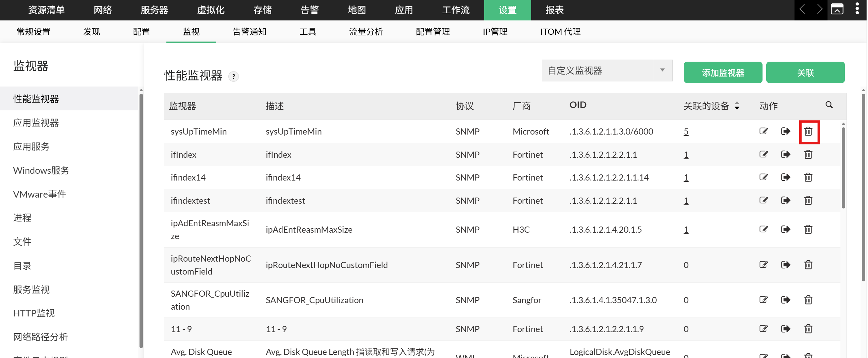
Task: Go forward with the right arrow
Action: click(x=820, y=9)
